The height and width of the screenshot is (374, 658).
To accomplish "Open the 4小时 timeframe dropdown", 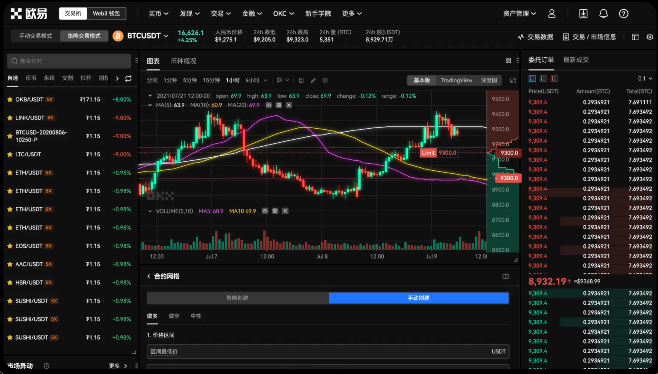I will [256, 80].
